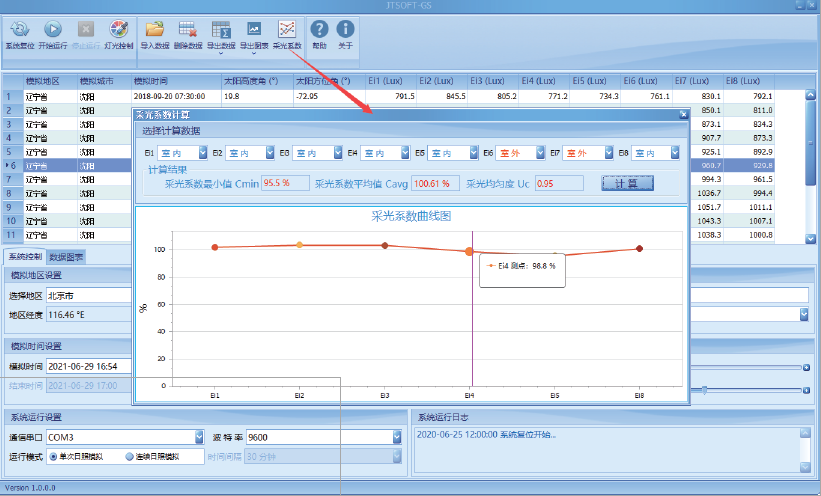Click the 选择地区 北京市 field

[89, 295]
